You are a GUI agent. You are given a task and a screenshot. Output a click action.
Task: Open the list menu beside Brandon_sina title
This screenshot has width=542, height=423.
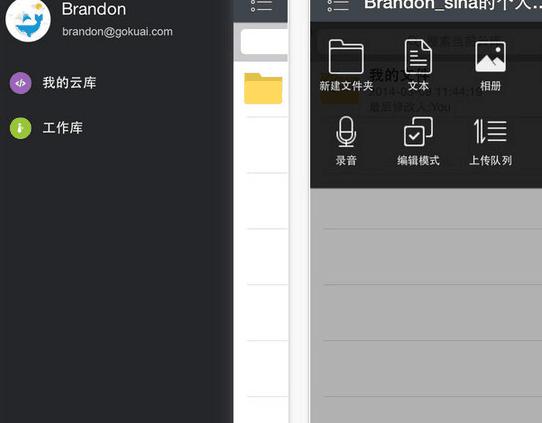tap(338, 5)
